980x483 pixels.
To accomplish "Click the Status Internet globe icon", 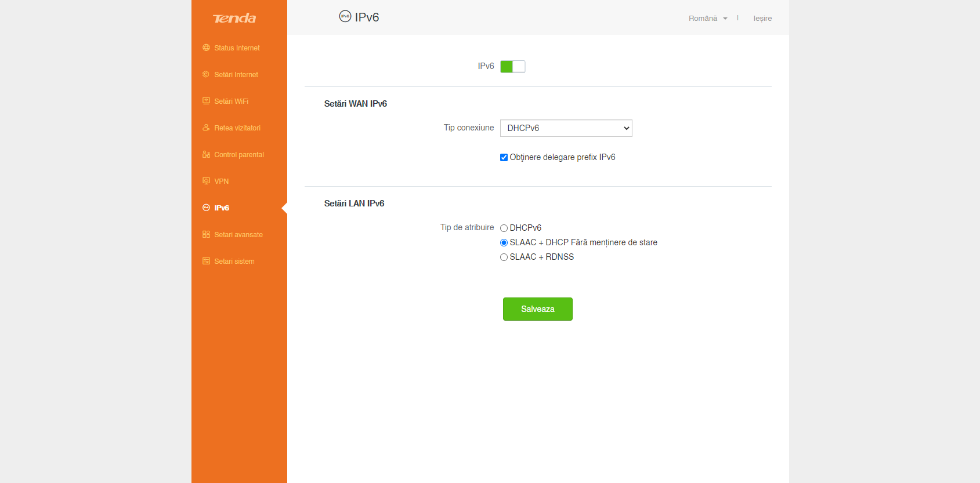I will pos(206,48).
